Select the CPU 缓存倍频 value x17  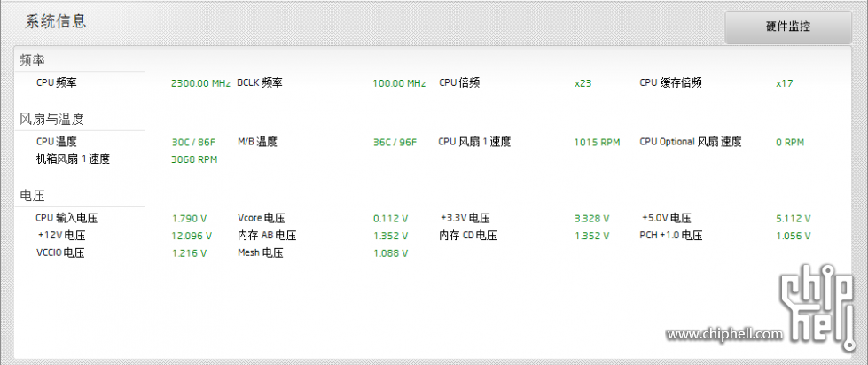pyautogui.click(x=785, y=83)
